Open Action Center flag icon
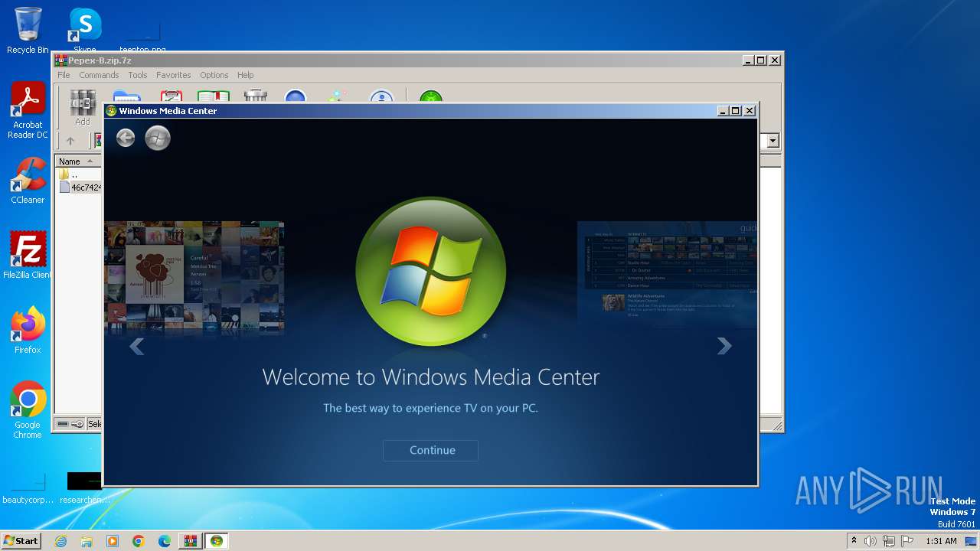Screen dimensions: 980x551 (906, 541)
